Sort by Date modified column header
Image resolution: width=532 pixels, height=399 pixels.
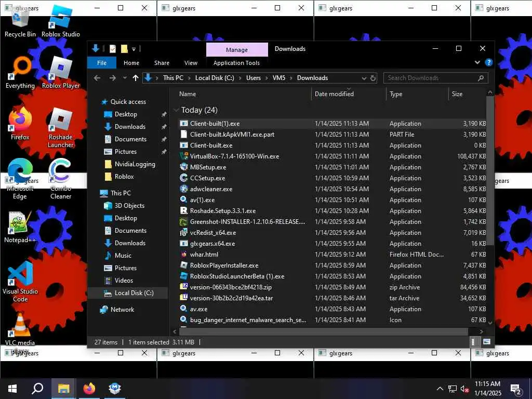(349, 94)
